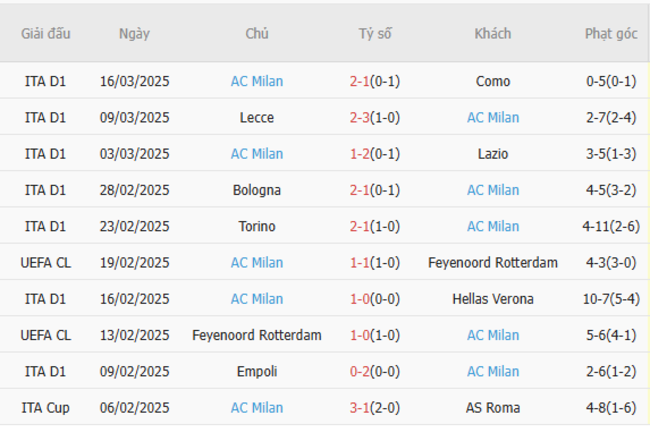The height and width of the screenshot is (441, 650).
Task: Click the Ngày column header
Action: point(134,34)
